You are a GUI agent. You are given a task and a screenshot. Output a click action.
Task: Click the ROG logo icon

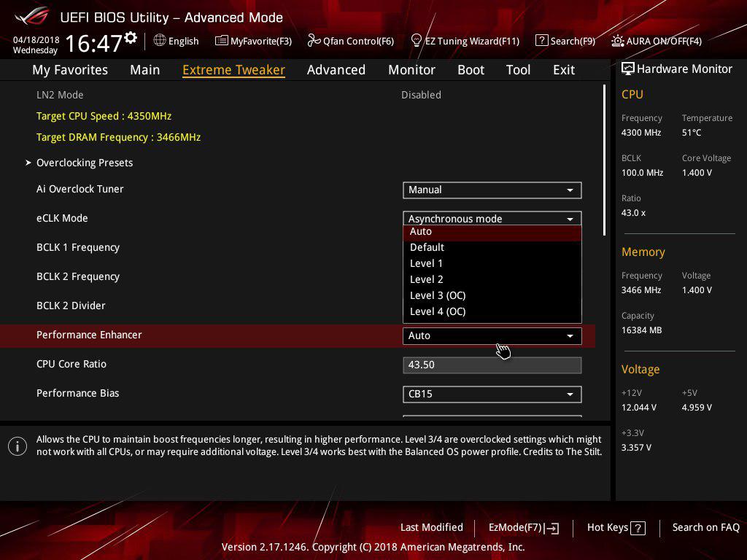point(31,17)
